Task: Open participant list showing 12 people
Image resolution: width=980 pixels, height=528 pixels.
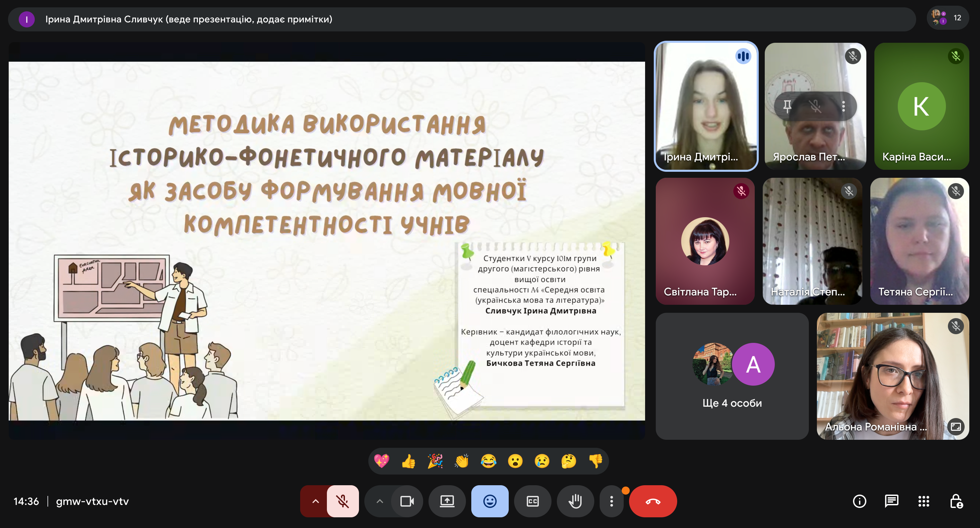Action: pyautogui.click(x=947, y=18)
